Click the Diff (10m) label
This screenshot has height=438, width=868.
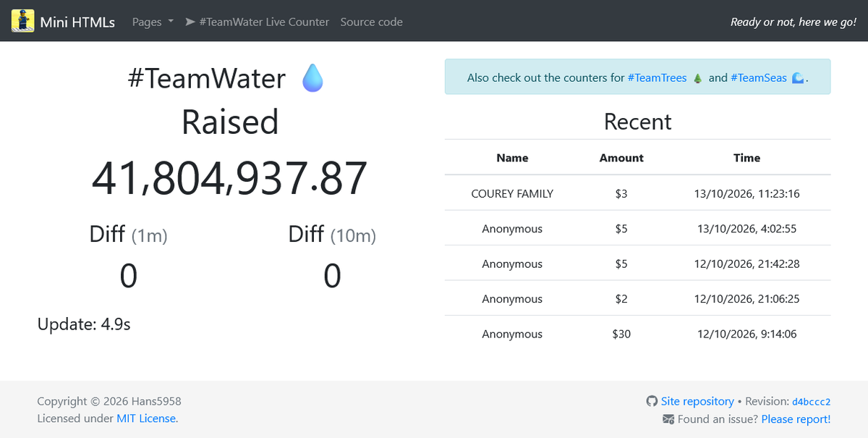[332, 235]
